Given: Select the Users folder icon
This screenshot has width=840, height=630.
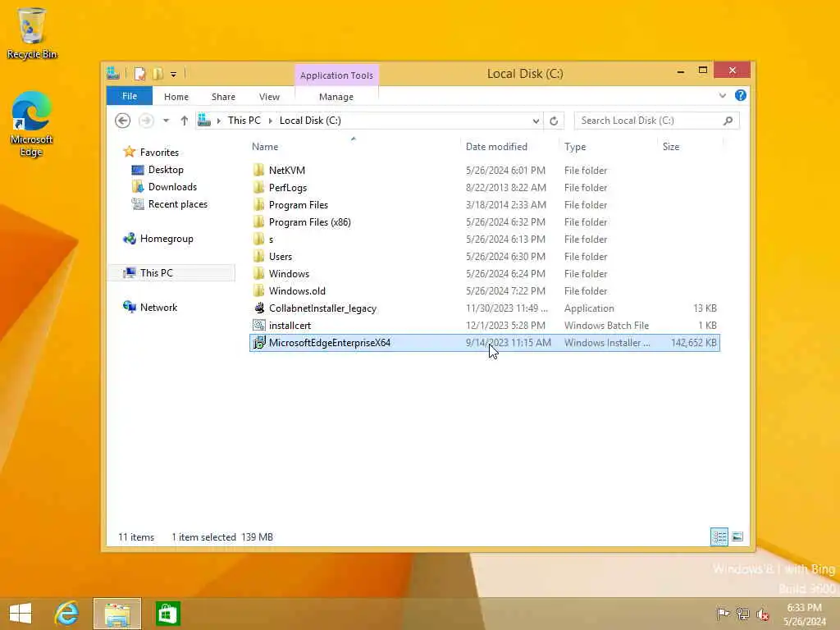Looking at the screenshot, I should click(x=258, y=257).
